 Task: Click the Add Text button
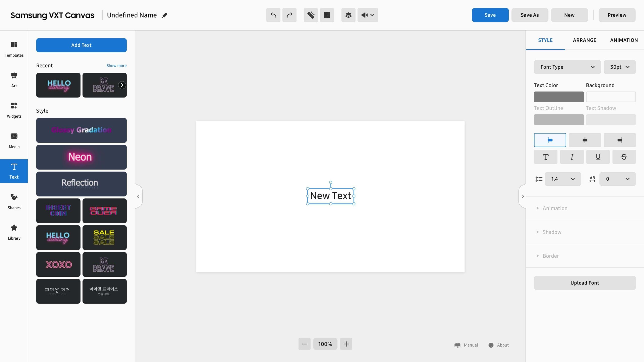click(81, 45)
